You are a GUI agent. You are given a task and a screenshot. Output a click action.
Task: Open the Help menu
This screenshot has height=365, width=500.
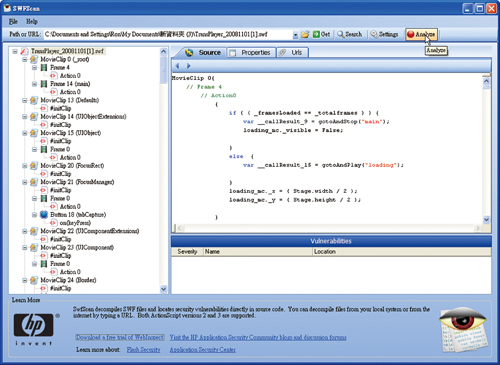point(32,22)
